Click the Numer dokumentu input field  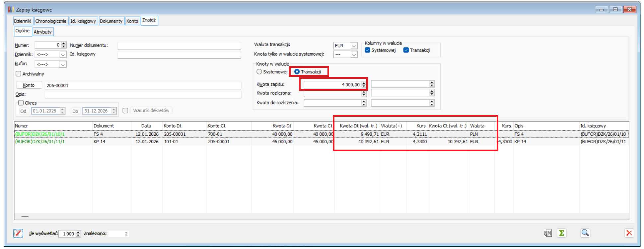click(179, 46)
